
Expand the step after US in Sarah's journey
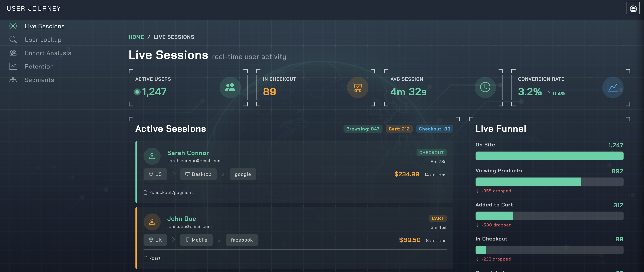[x=173, y=174]
